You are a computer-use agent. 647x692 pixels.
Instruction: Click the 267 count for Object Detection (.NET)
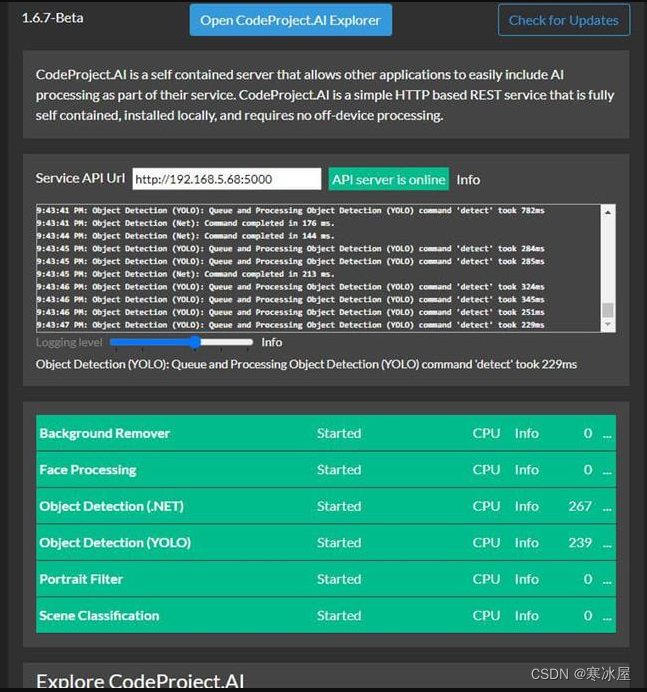click(580, 506)
